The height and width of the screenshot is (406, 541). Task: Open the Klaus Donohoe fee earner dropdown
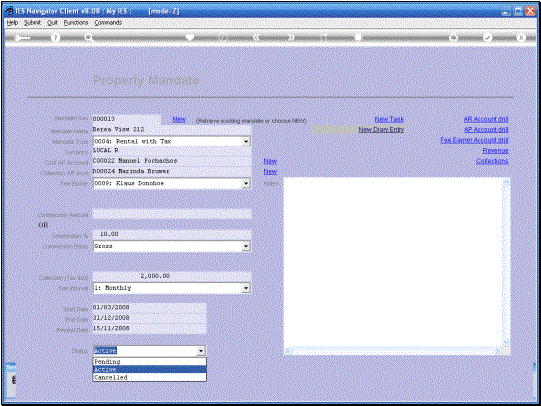point(246,184)
